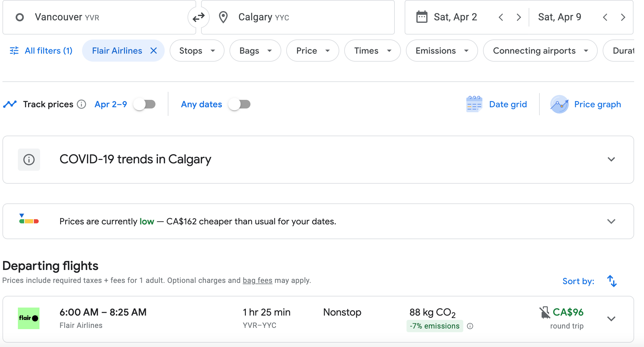Click the 1 hr 25 min duration

(266, 312)
